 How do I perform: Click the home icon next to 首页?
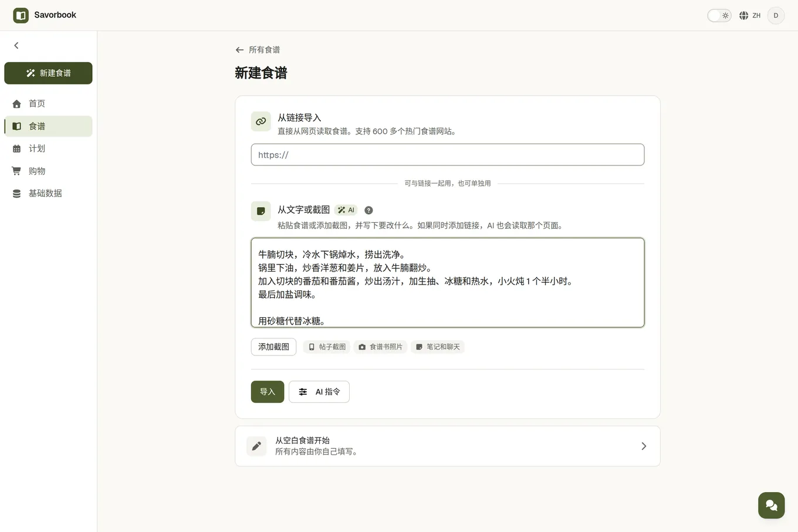click(x=16, y=104)
